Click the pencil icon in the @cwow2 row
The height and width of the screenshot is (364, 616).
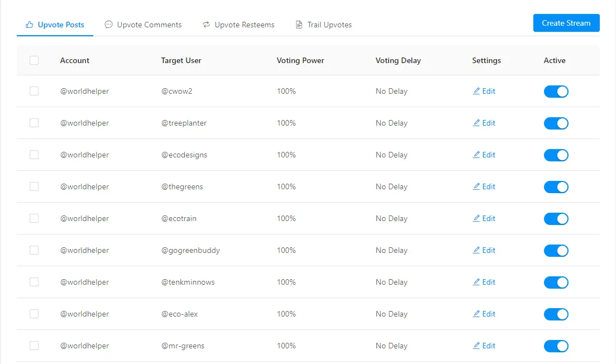(x=476, y=91)
